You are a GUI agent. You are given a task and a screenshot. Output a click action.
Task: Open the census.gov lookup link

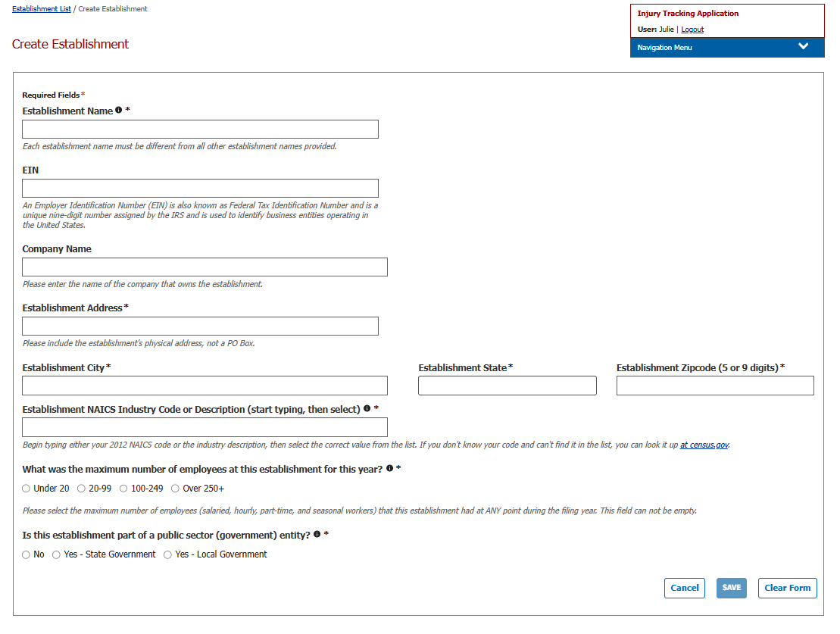click(x=704, y=445)
